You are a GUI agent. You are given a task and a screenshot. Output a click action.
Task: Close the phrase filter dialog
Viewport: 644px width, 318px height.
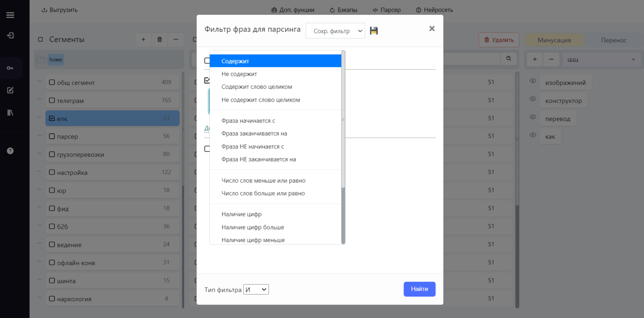(432, 29)
